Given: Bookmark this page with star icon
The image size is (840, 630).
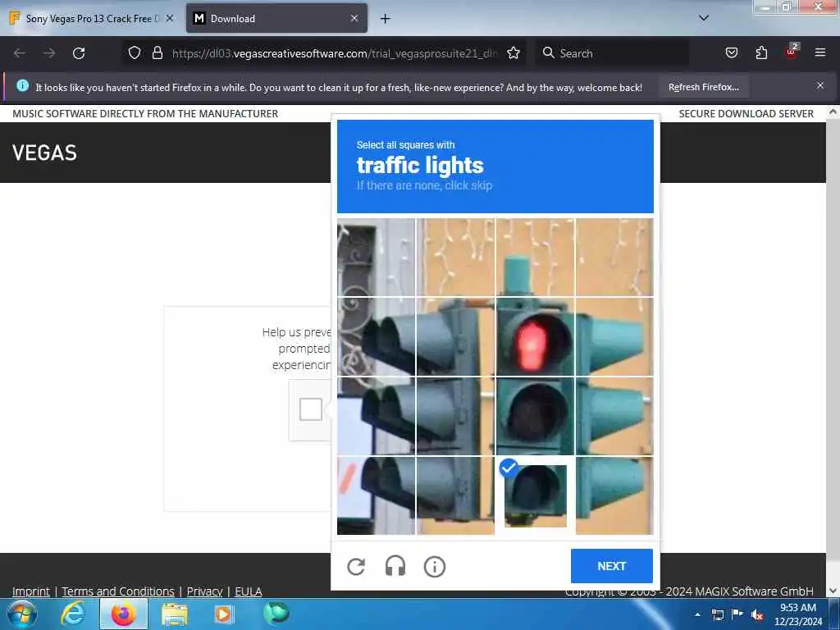Looking at the screenshot, I should tap(514, 52).
